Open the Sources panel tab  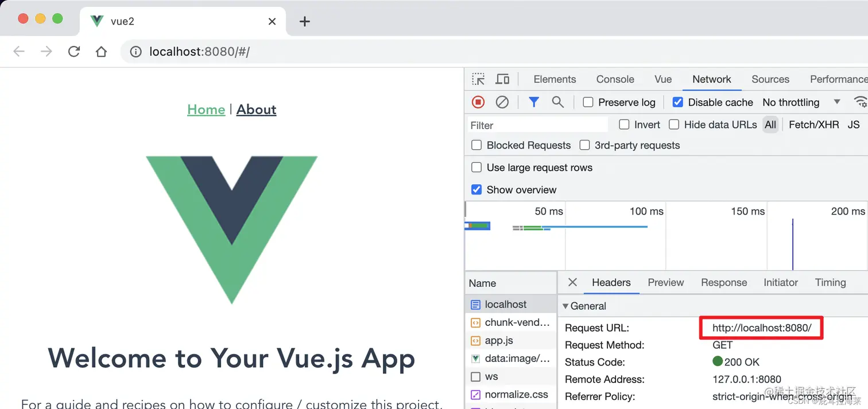pyautogui.click(x=770, y=79)
